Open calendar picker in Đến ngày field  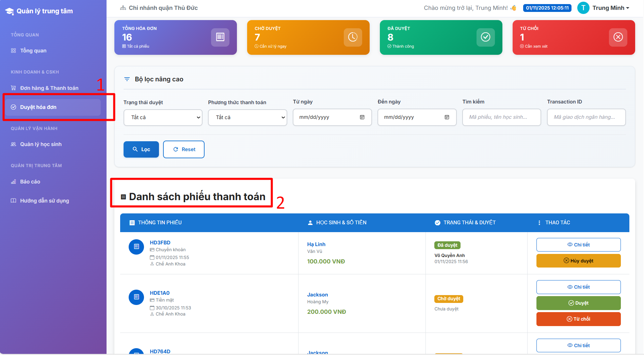point(447,117)
